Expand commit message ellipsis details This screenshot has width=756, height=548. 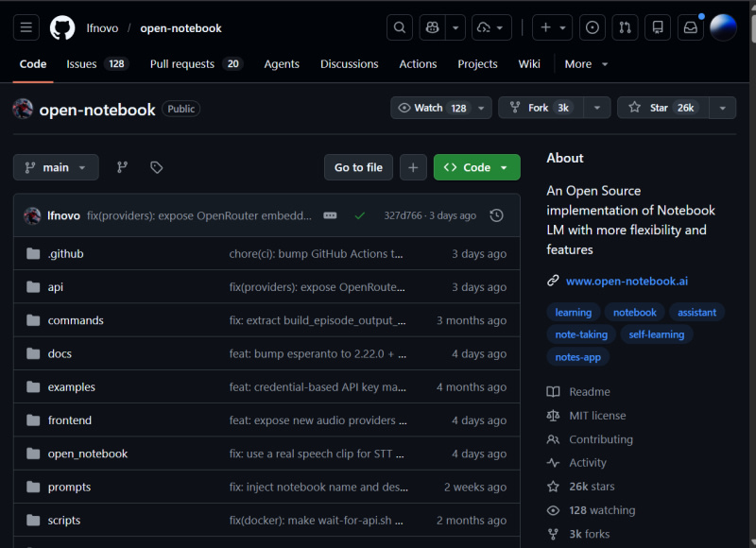coord(330,215)
